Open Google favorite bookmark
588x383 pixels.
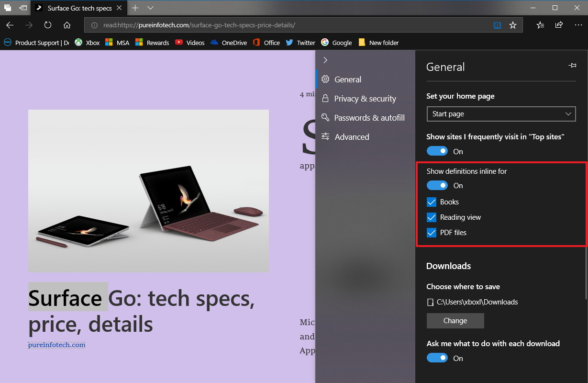click(336, 43)
